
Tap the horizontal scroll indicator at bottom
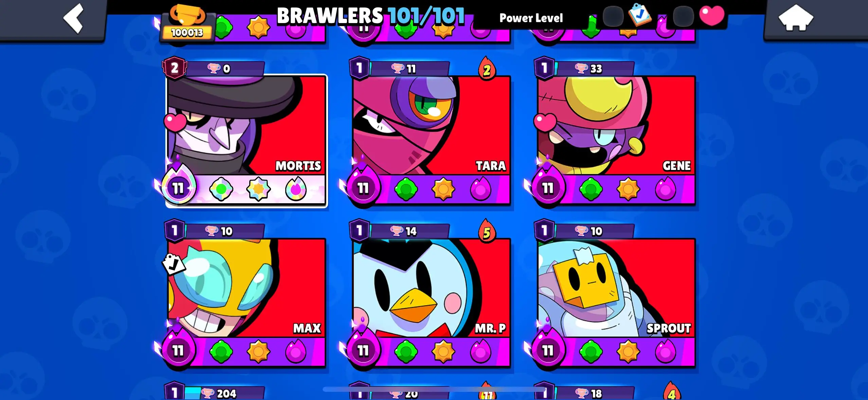coord(434,389)
